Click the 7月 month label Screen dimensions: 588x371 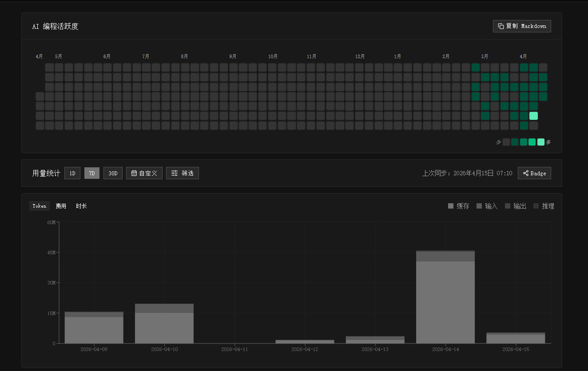coord(146,57)
